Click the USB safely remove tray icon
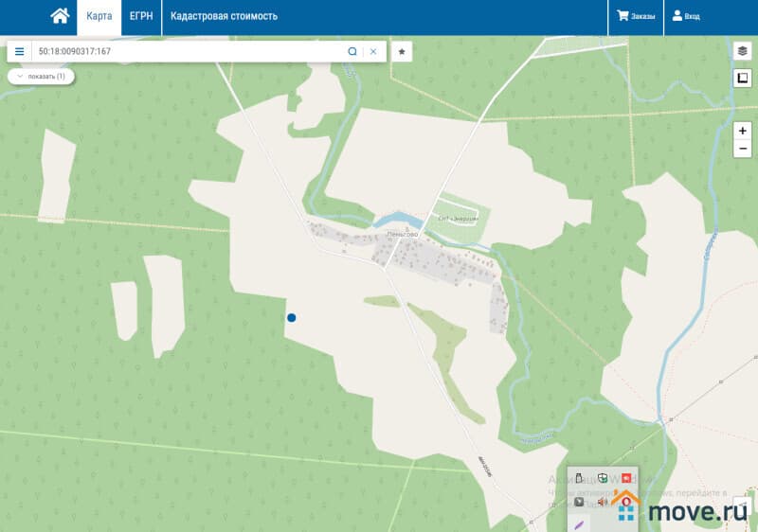Viewport: 758px width, 532px height. point(579,478)
